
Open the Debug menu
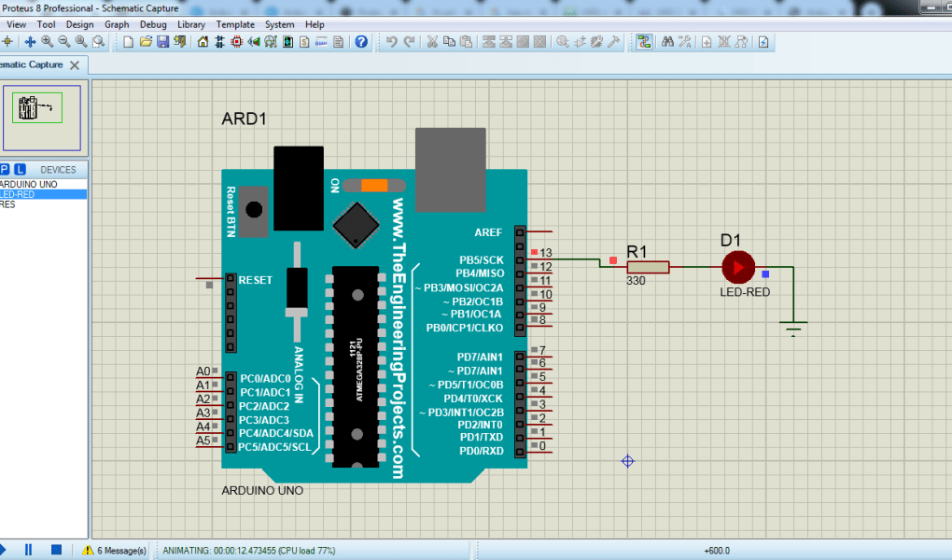pos(153,24)
